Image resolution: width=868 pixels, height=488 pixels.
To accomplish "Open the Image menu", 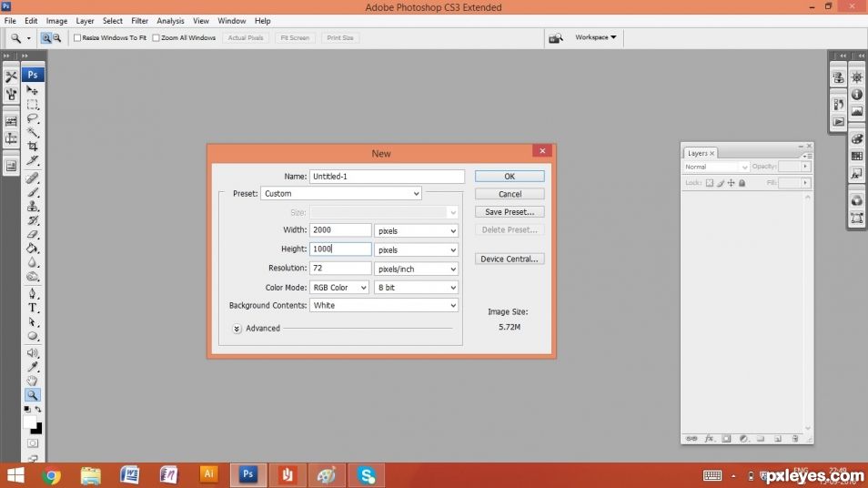I will tap(56, 21).
